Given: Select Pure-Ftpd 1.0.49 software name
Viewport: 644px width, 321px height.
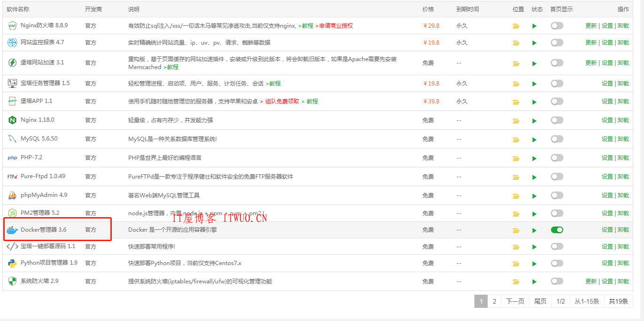Looking at the screenshot, I should point(43,177).
